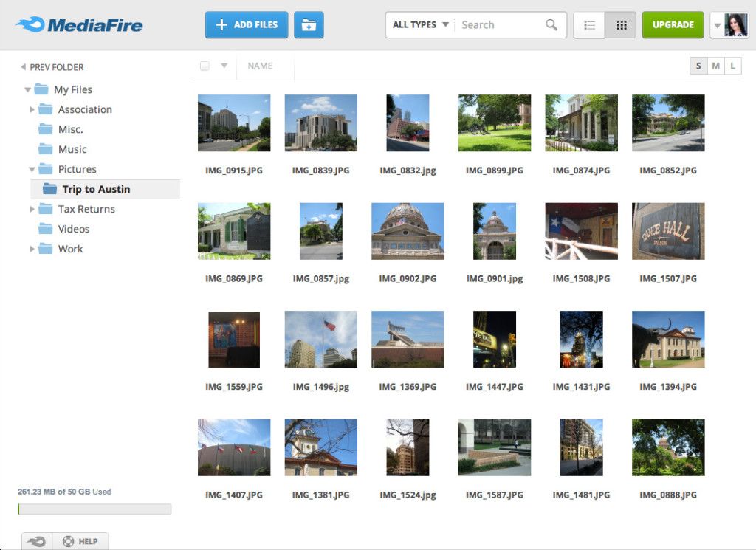Click the MediaFire logo
Screen dimensions: 756x550
(x=79, y=24)
